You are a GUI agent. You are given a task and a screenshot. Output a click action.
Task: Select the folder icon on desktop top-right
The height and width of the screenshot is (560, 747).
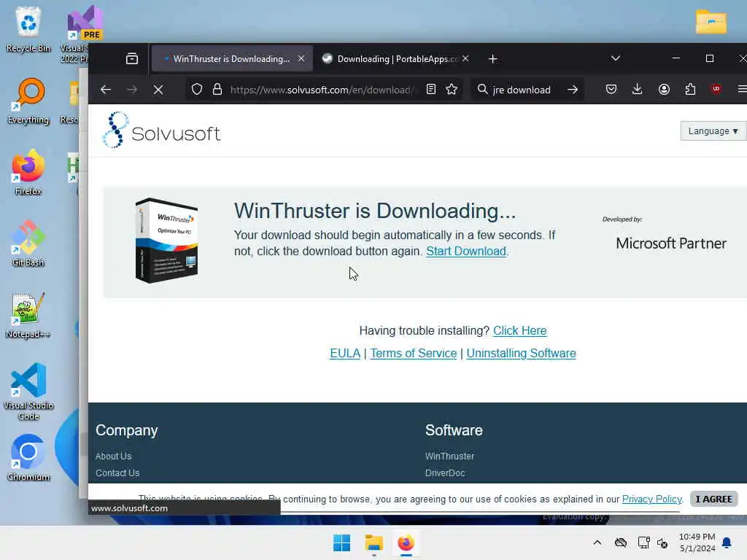coord(711,21)
